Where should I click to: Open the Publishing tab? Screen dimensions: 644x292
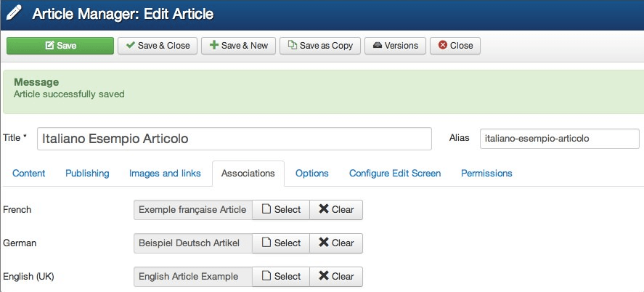pyautogui.click(x=87, y=174)
